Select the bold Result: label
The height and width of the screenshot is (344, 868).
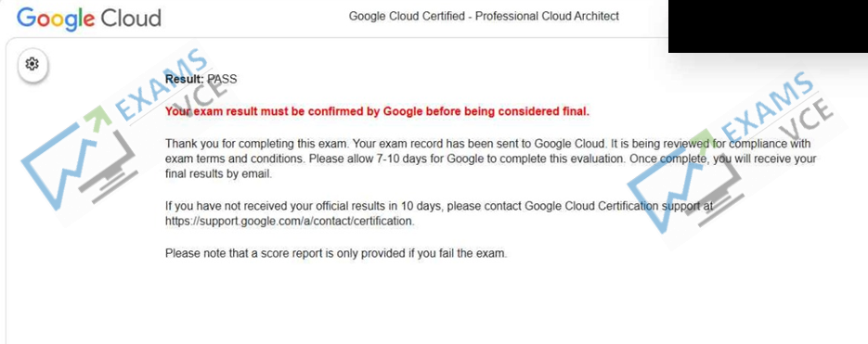click(185, 79)
